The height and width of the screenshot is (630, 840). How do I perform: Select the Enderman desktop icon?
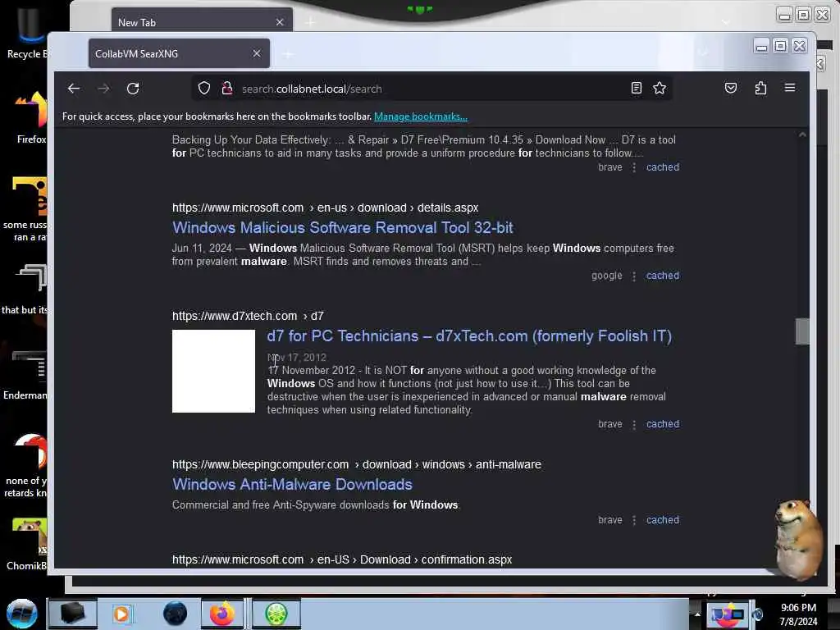[x=25, y=374]
